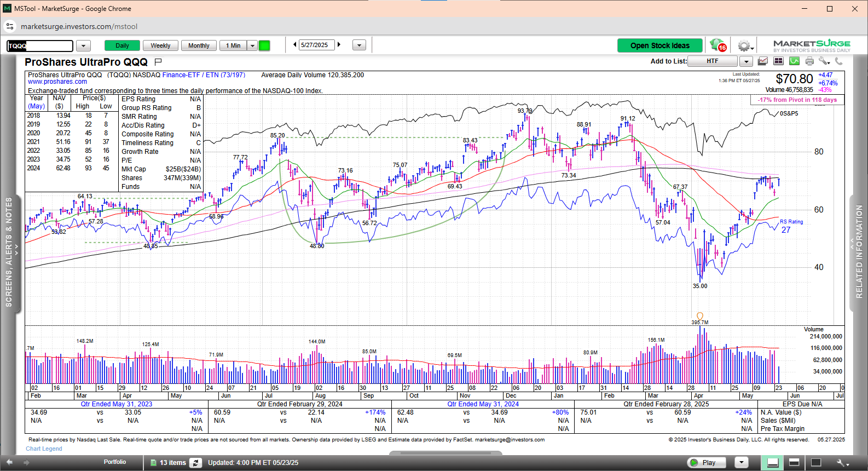Open the wrench tools menu near the printer

824,61
